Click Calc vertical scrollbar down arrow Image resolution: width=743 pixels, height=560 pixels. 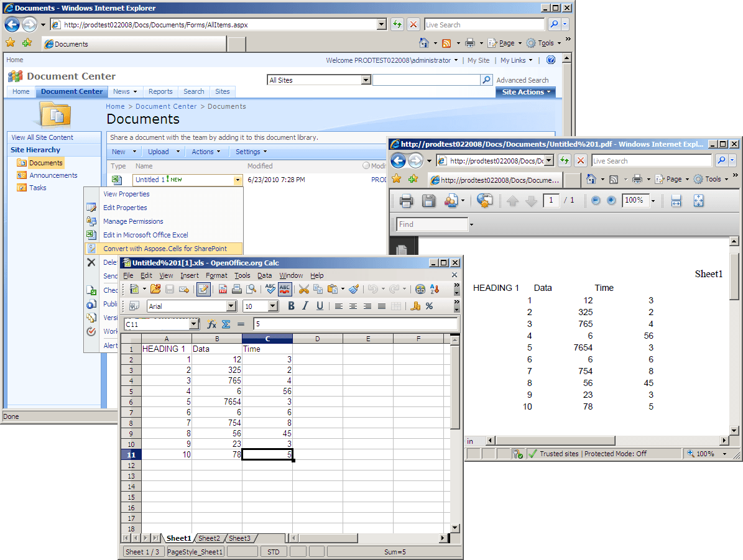(x=455, y=528)
